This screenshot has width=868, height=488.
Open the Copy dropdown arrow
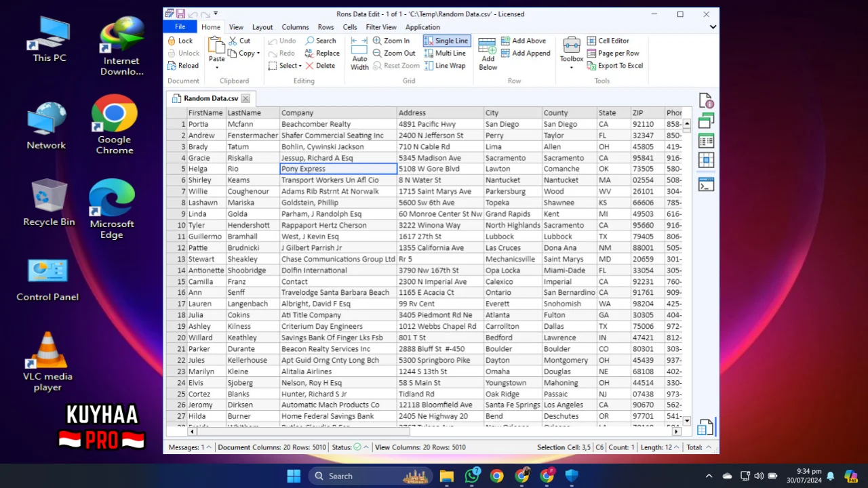point(258,54)
